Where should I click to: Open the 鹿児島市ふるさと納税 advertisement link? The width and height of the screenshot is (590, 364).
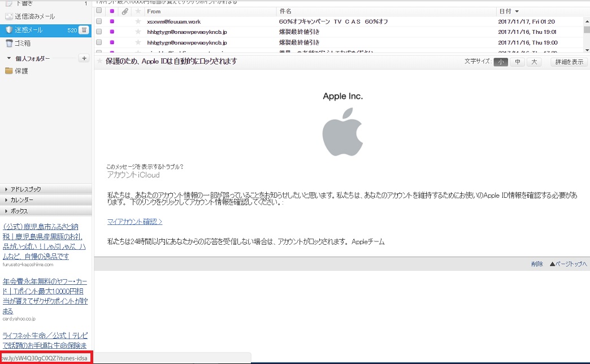click(44, 241)
